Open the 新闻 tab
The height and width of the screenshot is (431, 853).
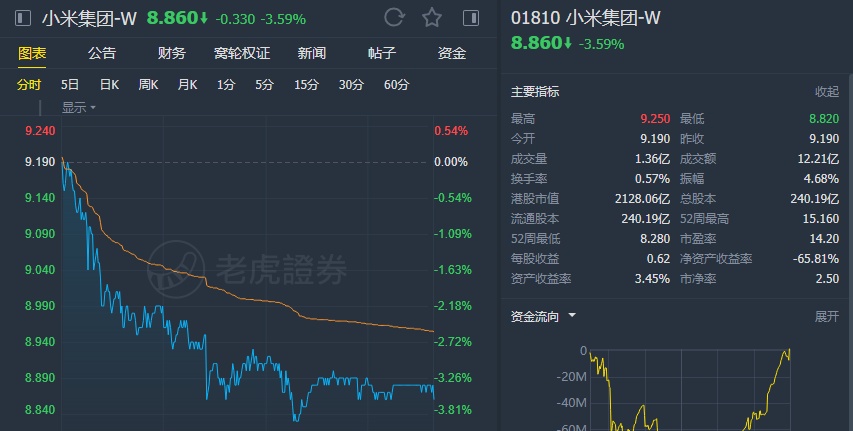pos(312,54)
